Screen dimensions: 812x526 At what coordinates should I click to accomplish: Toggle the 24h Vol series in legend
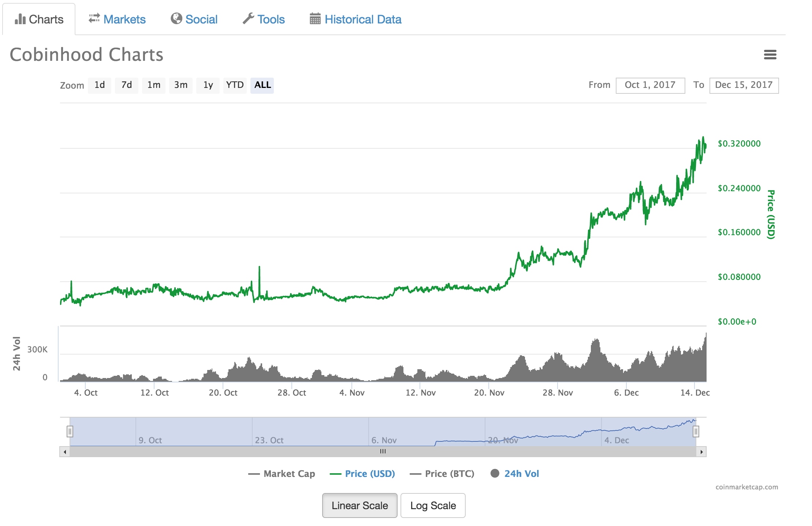point(515,474)
